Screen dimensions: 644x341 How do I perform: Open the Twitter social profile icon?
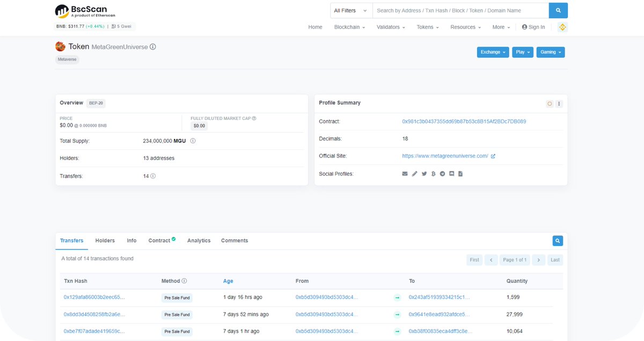[424, 174]
